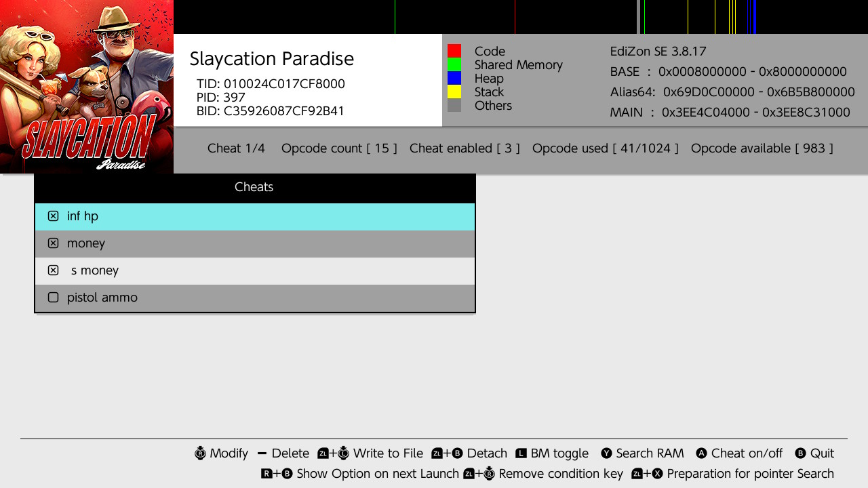Image resolution: width=868 pixels, height=488 pixels.
Task: Click the Cheat on/off footer label
Action: coord(747,453)
